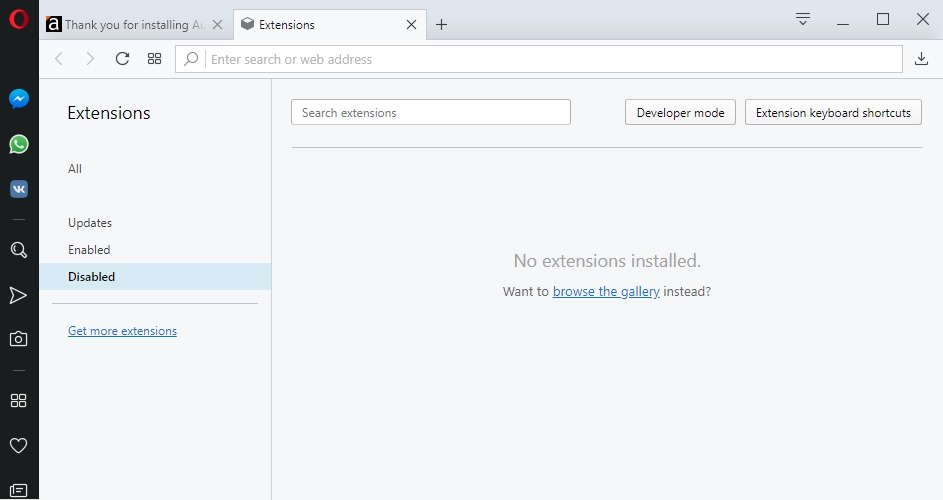Click the Developer mode button

tap(680, 113)
